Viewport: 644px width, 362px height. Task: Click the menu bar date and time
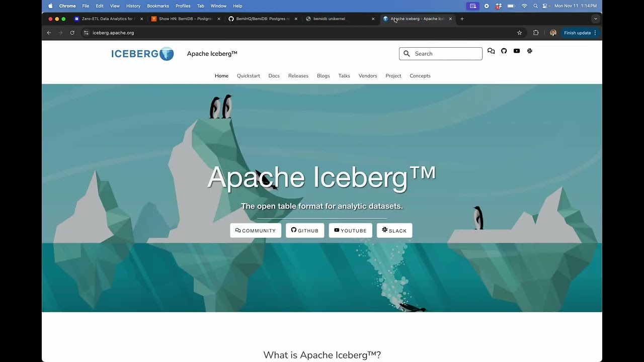click(576, 6)
